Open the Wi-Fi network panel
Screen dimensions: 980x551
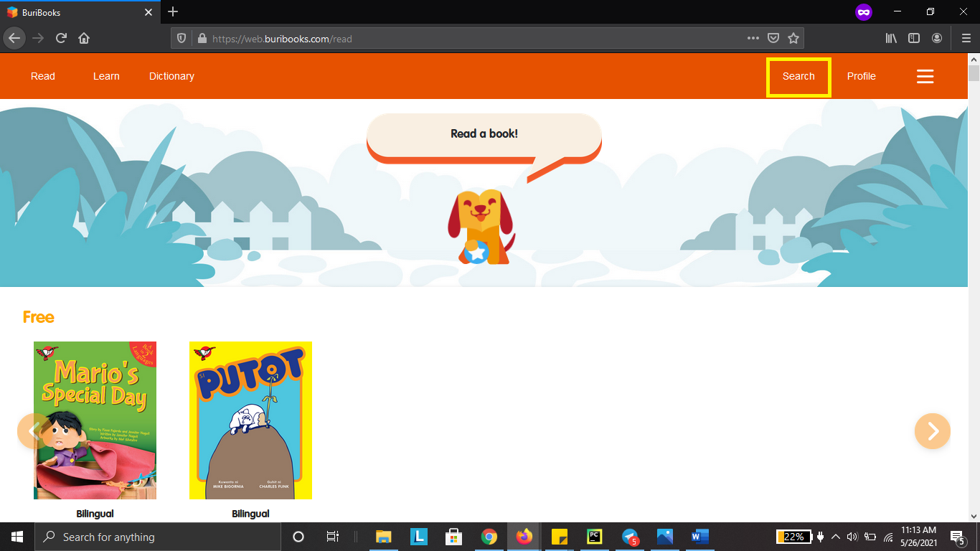(888, 537)
